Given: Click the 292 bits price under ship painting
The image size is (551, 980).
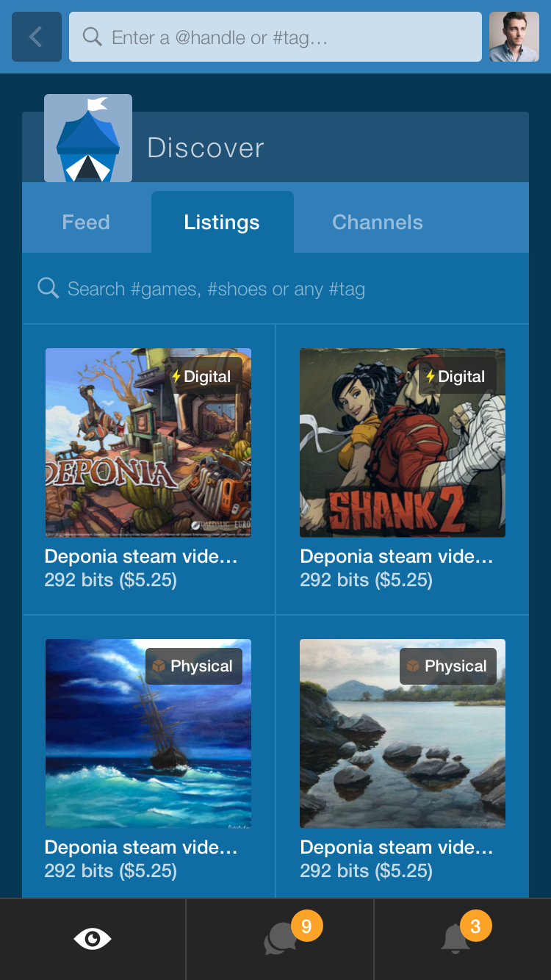Looking at the screenshot, I should [x=111, y=871].
